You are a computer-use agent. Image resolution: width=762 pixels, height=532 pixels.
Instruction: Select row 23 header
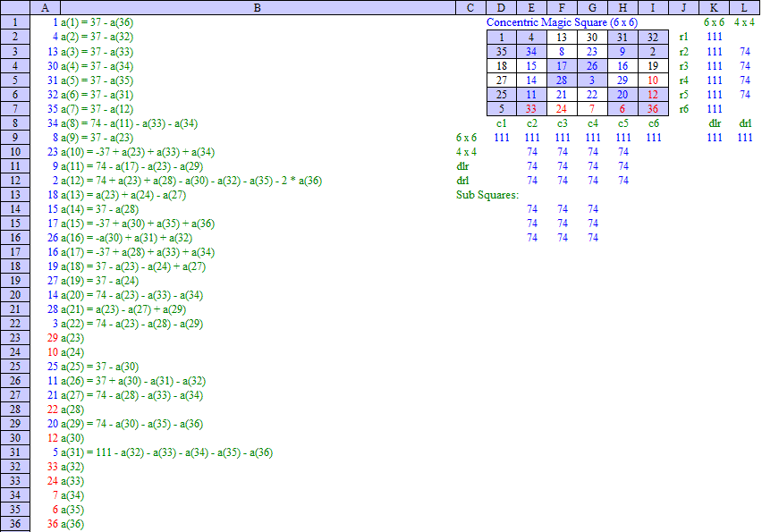15,338
